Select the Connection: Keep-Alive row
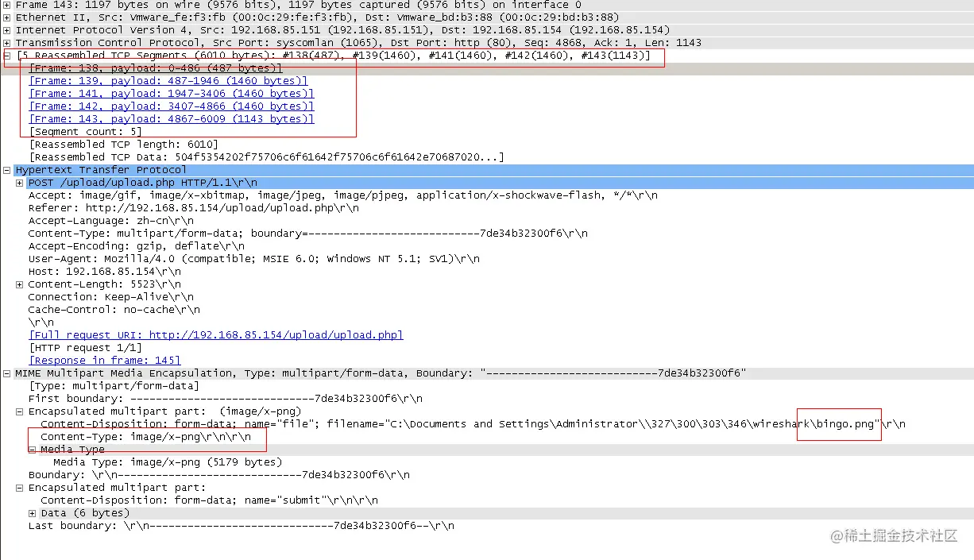 111,297
